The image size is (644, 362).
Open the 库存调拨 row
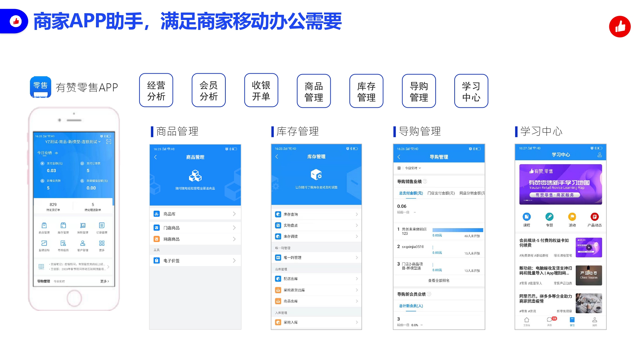pyautogui.click(x=316, y=237)
